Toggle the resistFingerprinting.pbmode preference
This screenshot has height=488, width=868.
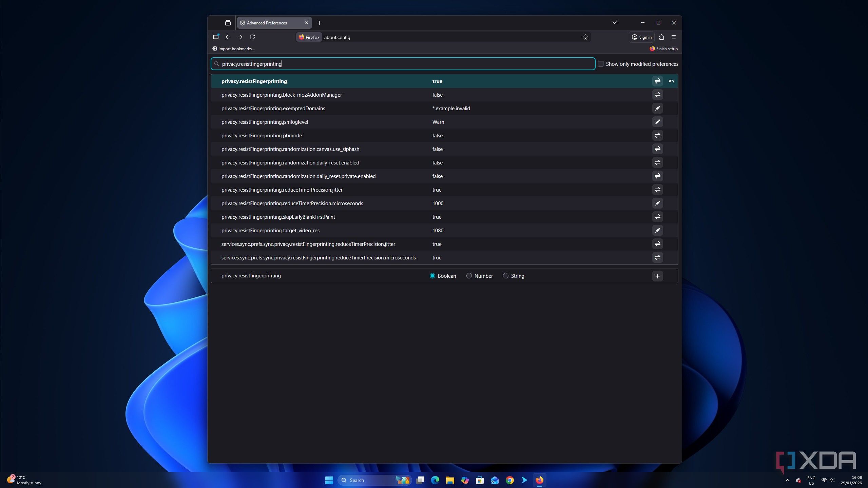point(657,135)
